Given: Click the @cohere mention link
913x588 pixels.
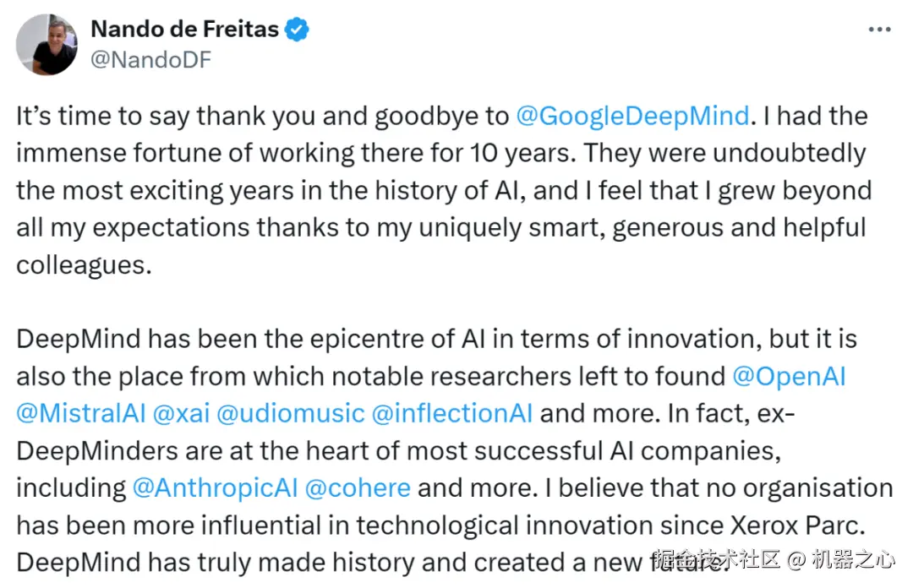Looking at the screenshot, I should (x=358, y=487).
